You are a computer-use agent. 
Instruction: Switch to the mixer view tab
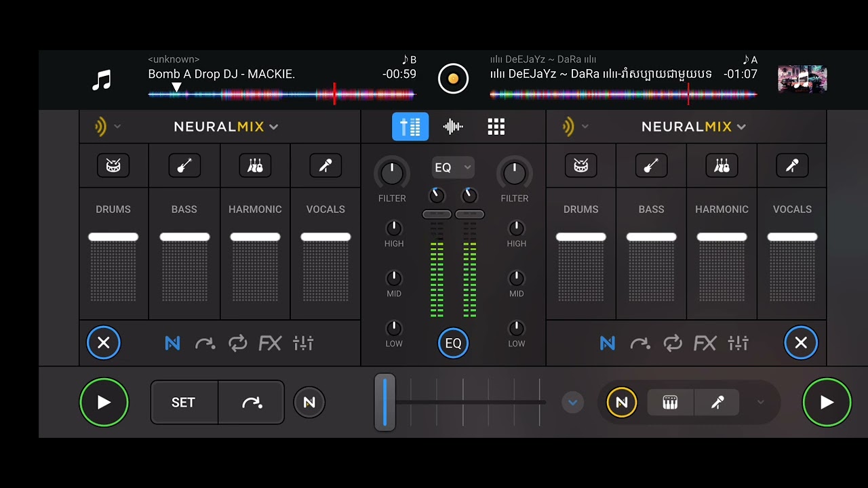coord(410,127)
